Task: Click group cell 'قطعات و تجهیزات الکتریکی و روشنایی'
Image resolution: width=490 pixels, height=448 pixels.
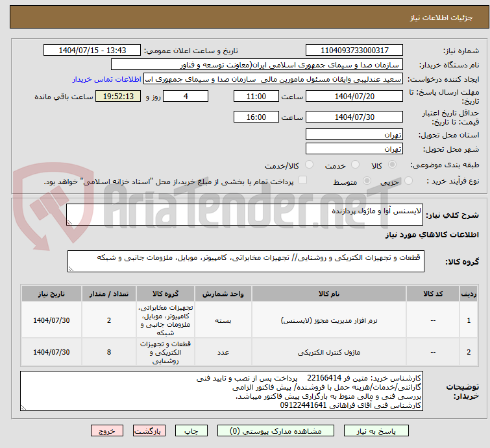Action: coord(165,352)
